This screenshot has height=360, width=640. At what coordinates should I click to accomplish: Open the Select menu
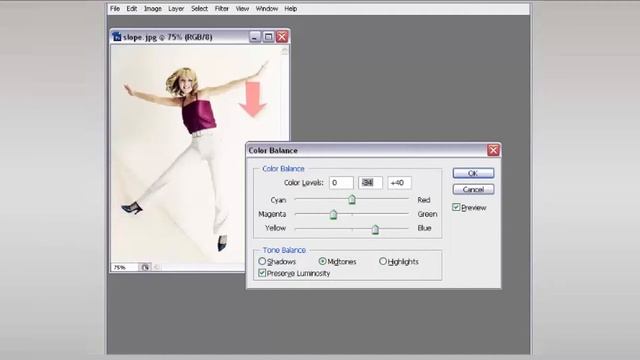[x=199, y=9]
